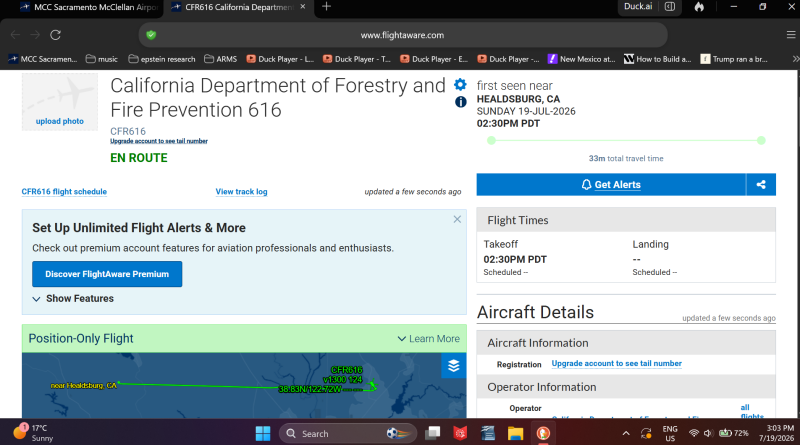Click the sync icon in system tray
Viewport: 800px width, 445px height.
pos(646,433)
